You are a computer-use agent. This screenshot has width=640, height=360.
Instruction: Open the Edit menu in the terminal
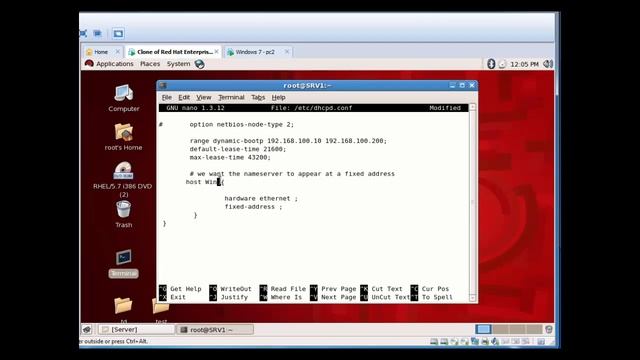coord(184,97)
